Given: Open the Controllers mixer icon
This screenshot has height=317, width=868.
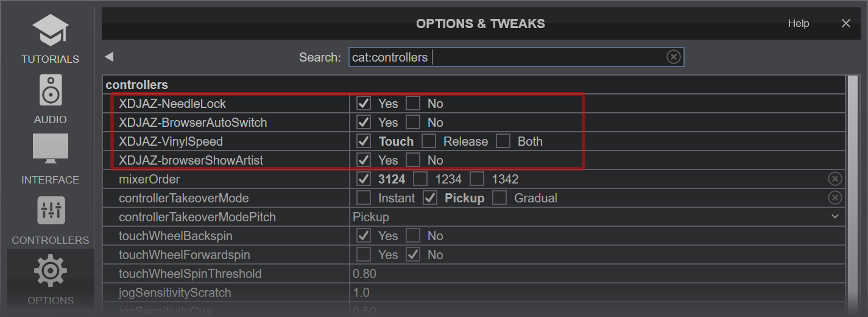Looking at the screenshot, I should 51,210.
